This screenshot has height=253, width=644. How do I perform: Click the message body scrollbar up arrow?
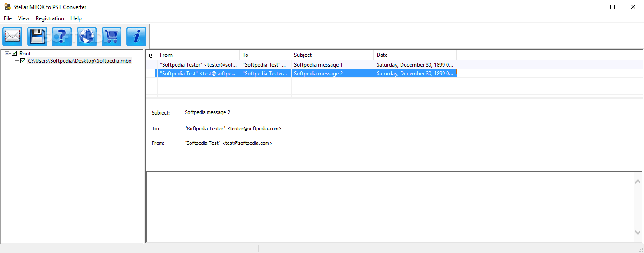(638, 182)
